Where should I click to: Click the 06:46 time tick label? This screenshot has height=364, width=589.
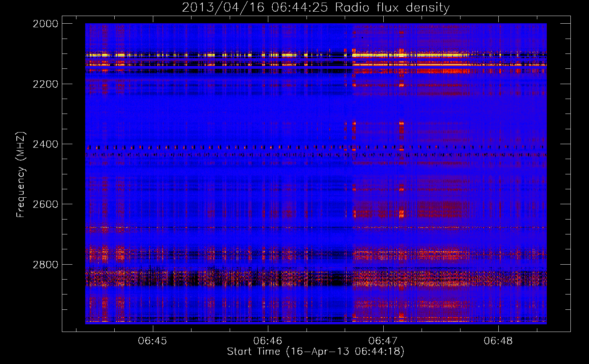click(268, 341)
